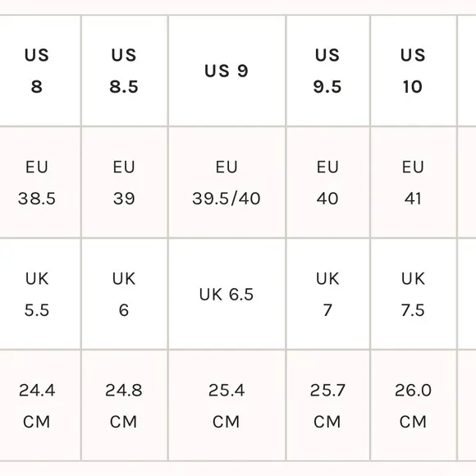This screenshot has height=476, width=476.
Task: Click the 26.0 CM cell
Action: coord(414,405)
